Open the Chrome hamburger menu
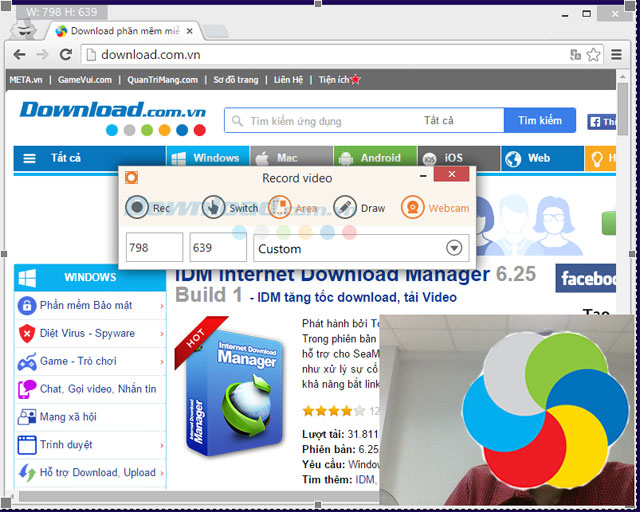This screenshot has height=512, width=640. 616,54
